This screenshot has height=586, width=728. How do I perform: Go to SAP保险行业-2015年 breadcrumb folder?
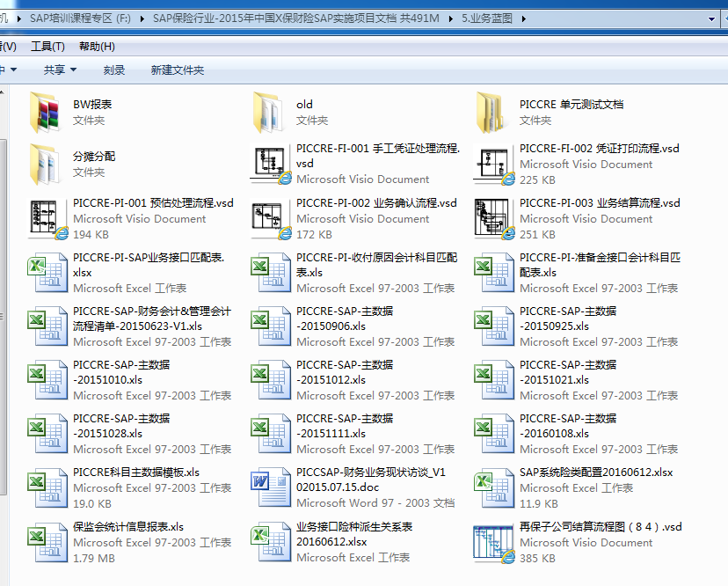pos(295,18)
